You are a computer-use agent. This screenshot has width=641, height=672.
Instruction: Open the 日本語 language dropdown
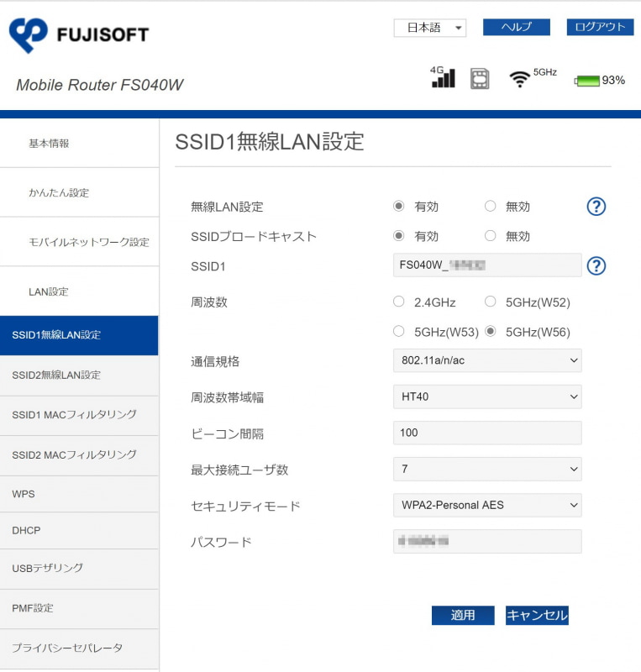430,28
